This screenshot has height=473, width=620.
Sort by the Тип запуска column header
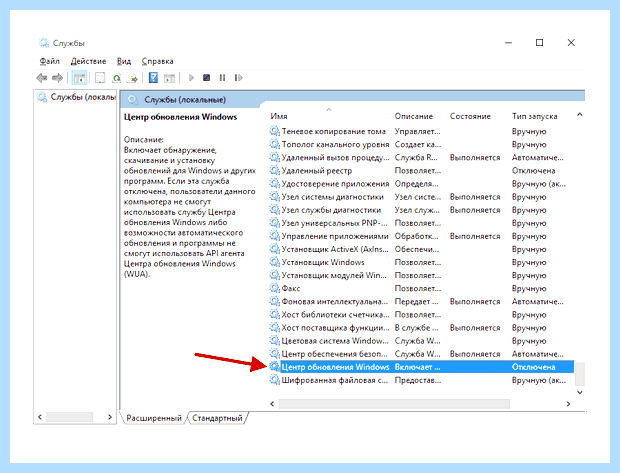(x=534, y=116)
